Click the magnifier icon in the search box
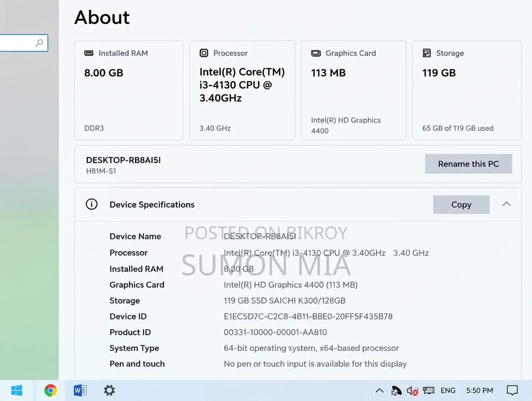This screenshot has height=401, width=532. point(39,43)
